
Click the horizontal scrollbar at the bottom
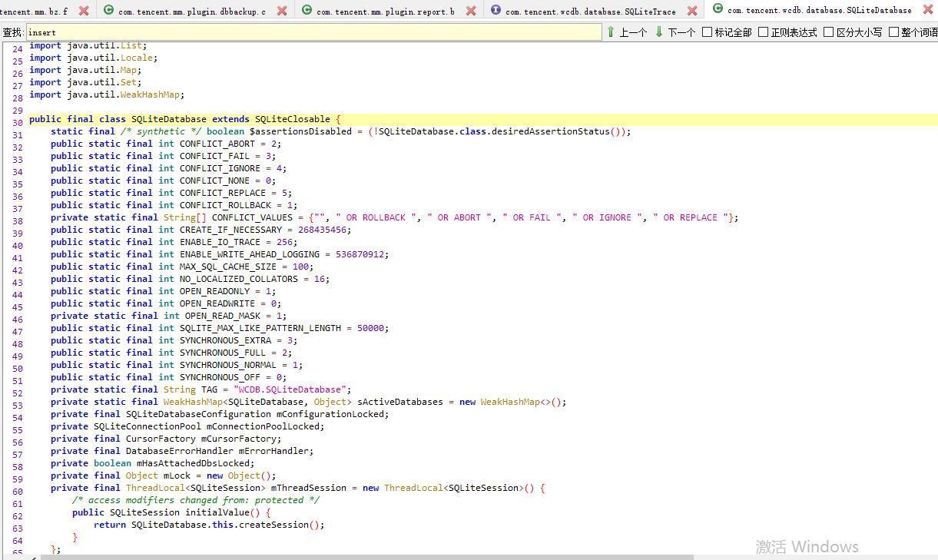[366, 557]
